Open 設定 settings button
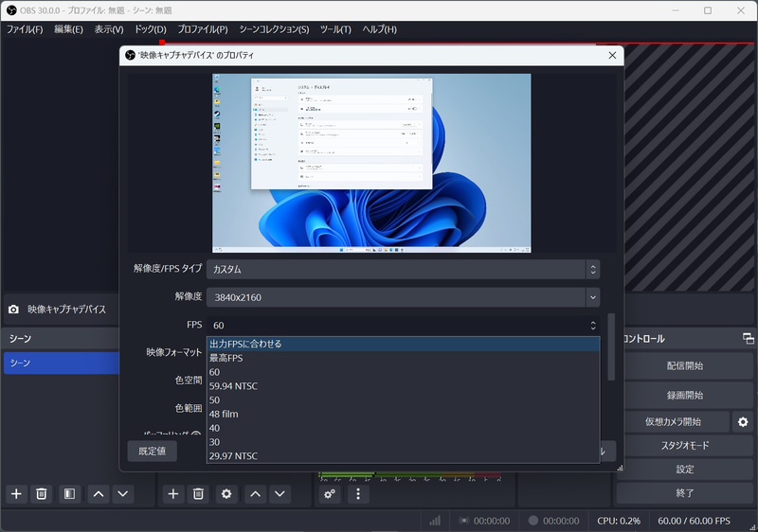This screenshot has width=758, height=532. 685,470
